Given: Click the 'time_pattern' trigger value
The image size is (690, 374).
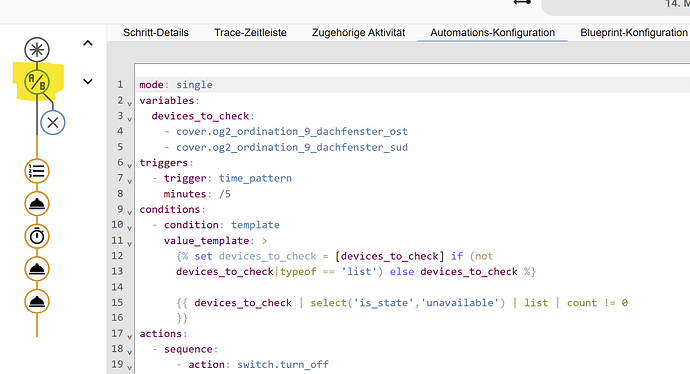Looking at the screenshot, I should [x=255, y=178].
